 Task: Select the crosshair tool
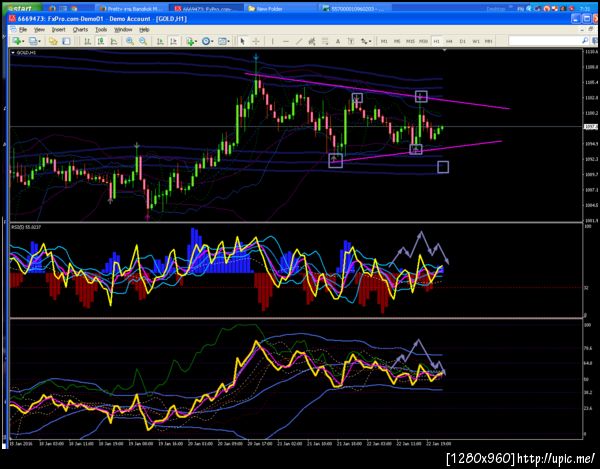click(256, 41)
